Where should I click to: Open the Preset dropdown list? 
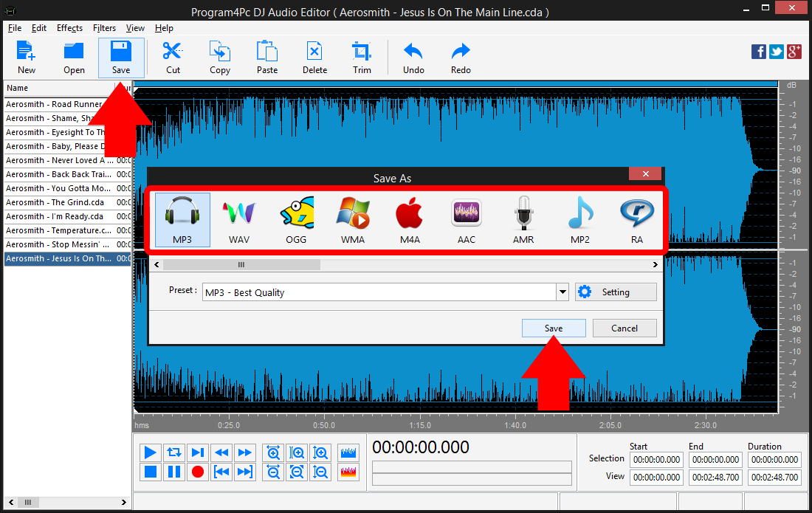562,291
